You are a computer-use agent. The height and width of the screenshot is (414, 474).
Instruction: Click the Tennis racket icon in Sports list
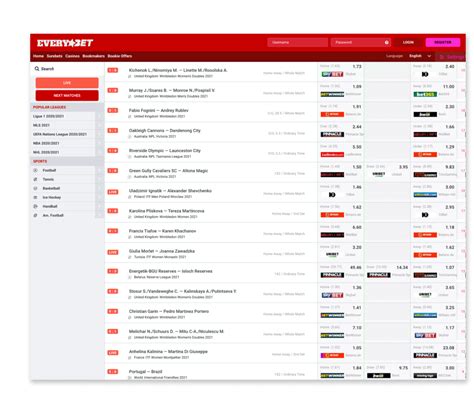tap(35, 179)
